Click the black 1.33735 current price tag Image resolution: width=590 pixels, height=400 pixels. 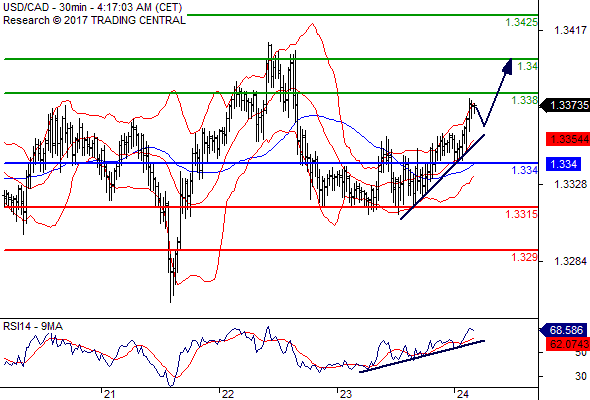(565, 105)
